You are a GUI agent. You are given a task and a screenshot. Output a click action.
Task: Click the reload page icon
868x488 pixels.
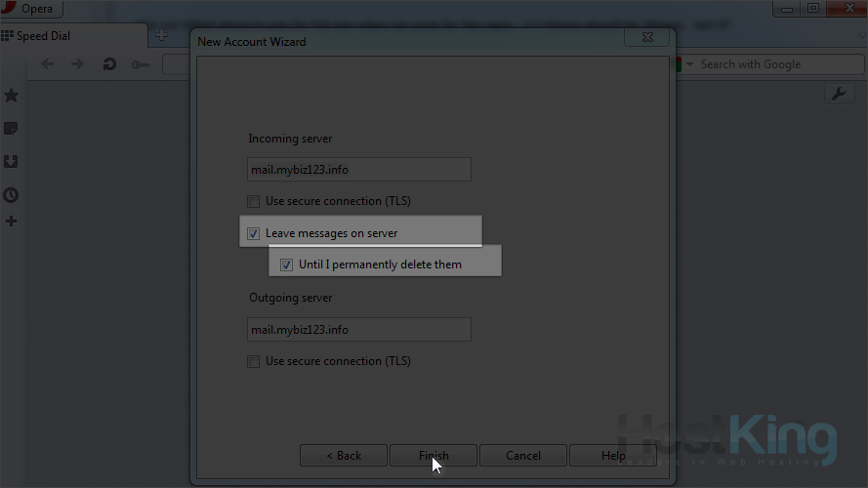[x=109, y=64]
